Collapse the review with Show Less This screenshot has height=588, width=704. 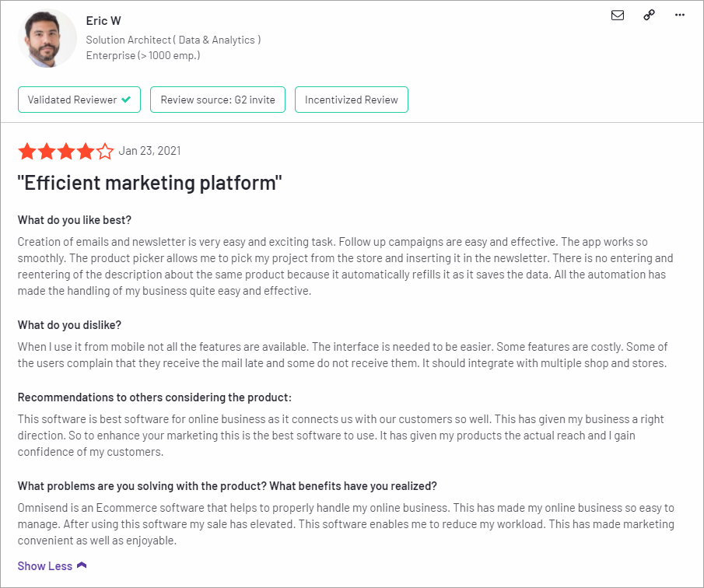coord(45,566)
